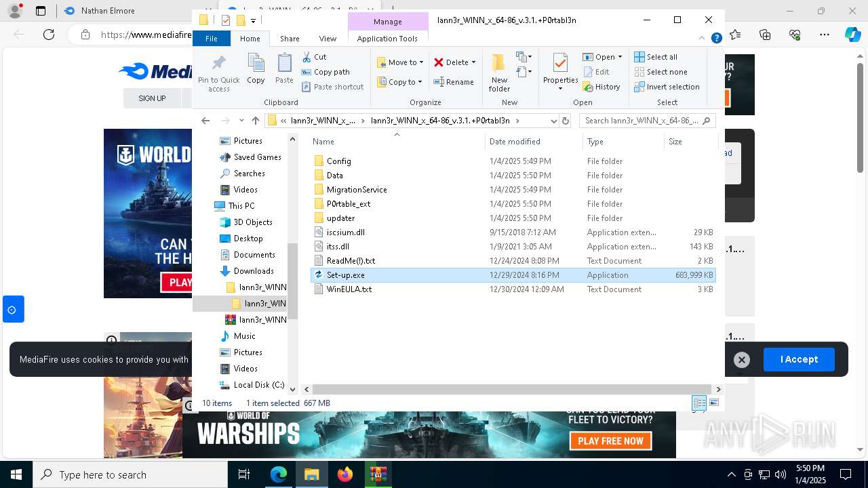Click SIGN UP on MediaFire page

click(152, 98)
